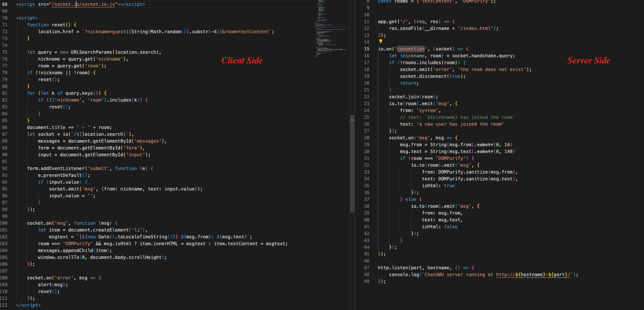Select line number 92 in client pane
Screen dimensions: 644x310
tap(5, 168)
